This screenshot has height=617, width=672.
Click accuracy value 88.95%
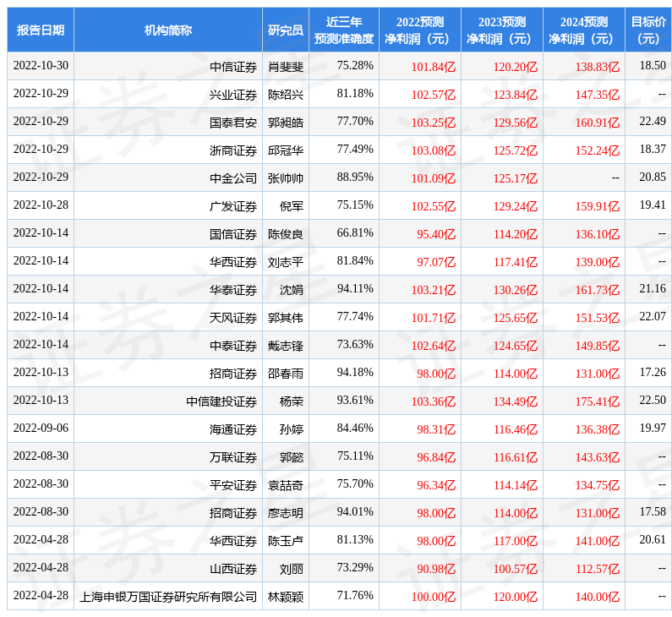[x=355, y=177]
